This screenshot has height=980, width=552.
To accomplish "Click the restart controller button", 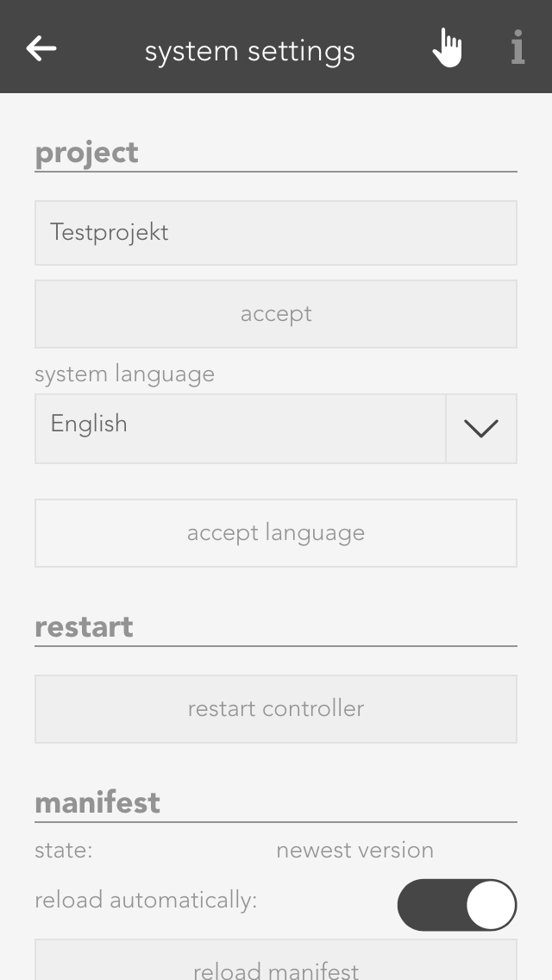I will [276, 709].
